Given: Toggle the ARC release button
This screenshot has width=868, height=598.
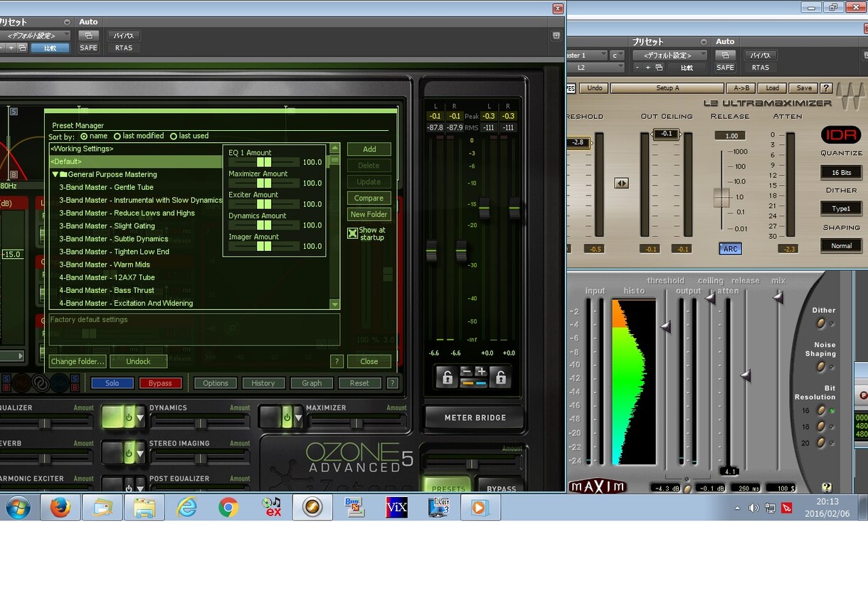Looking at the screenshot, I should 731,249.
